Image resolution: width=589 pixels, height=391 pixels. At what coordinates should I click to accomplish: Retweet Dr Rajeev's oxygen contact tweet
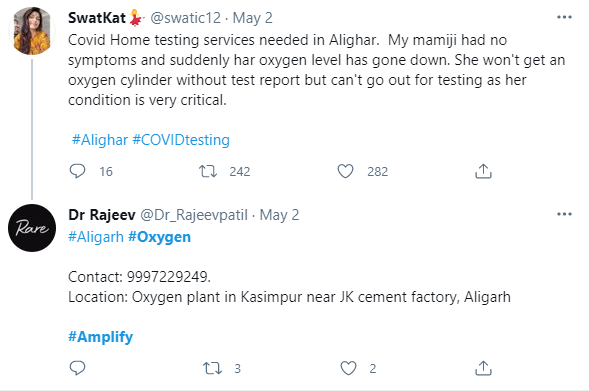point(212,368)
